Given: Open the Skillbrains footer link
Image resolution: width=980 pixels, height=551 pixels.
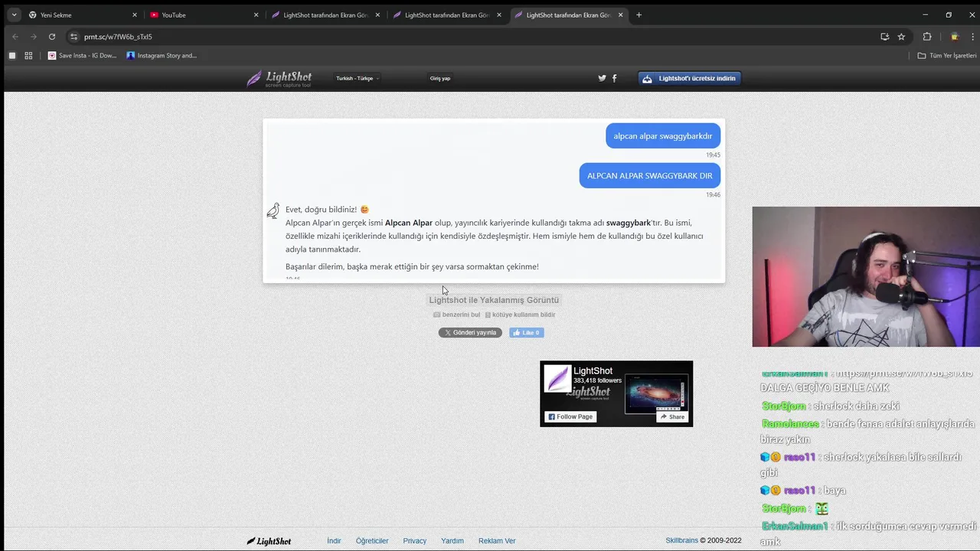Looking at the screenshot, I should pos(681,540).
